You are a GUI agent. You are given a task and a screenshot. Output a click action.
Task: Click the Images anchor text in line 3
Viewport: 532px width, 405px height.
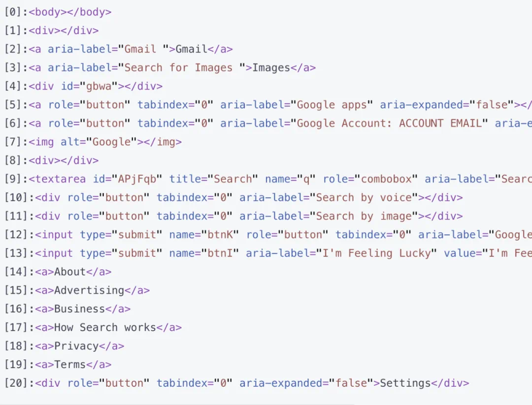coord(271,68)
